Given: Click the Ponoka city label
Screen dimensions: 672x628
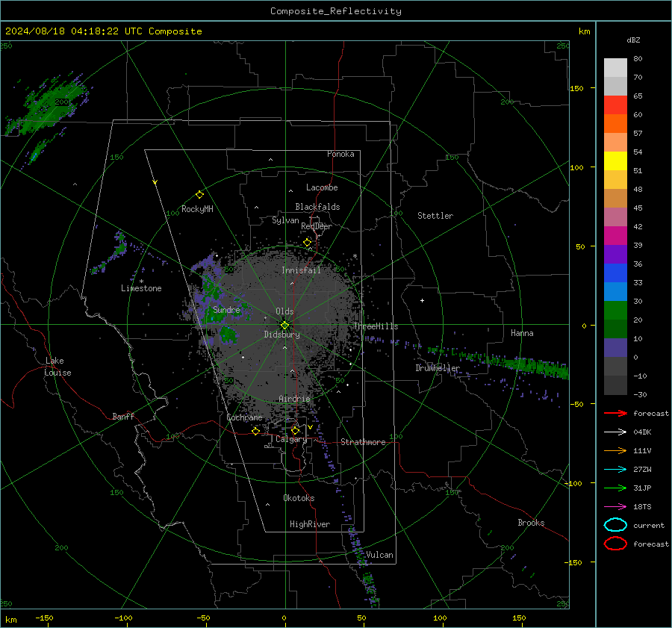Looking at the screenshot, I should coord(340,154).
